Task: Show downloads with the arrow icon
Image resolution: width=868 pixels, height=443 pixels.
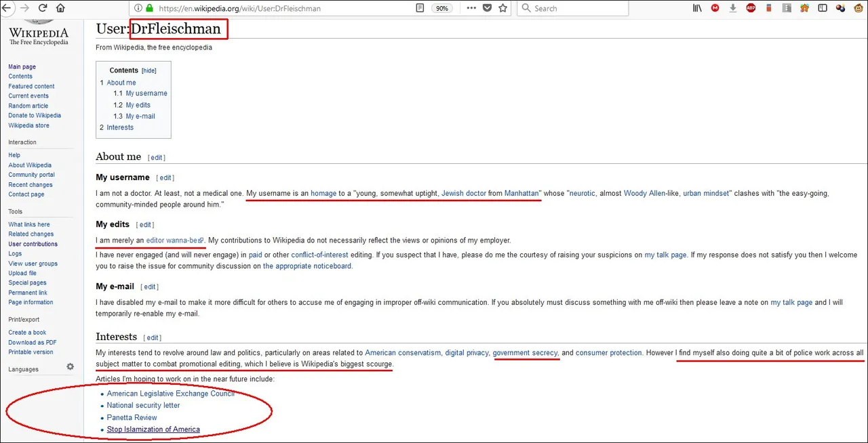Action: [x=733, y=8]
